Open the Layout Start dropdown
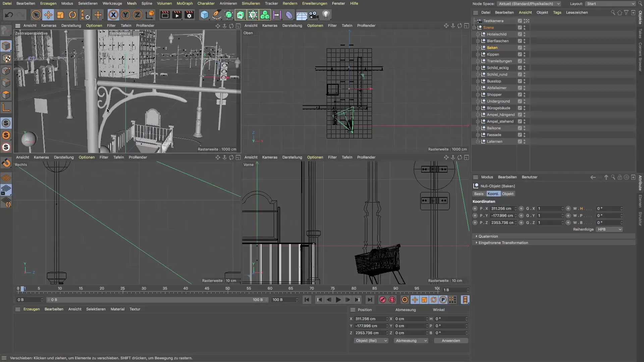 [x=610, y=4]
